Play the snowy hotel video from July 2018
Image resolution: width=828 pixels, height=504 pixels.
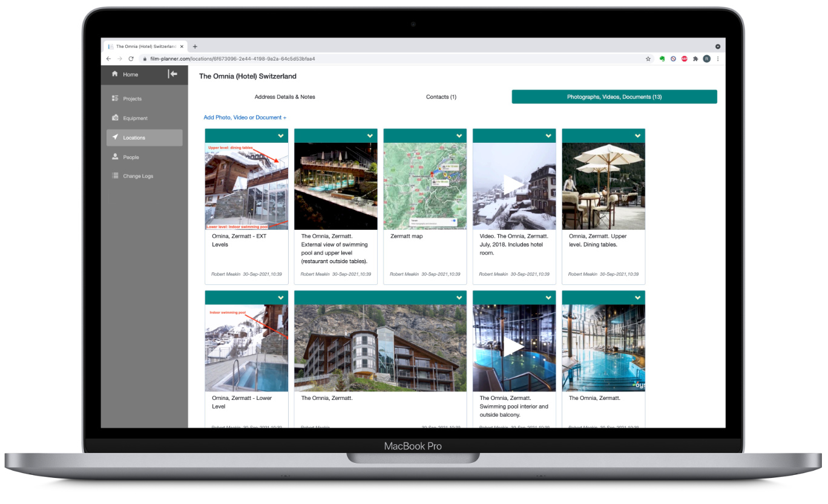pyautogui.click(x=514, y=186)
